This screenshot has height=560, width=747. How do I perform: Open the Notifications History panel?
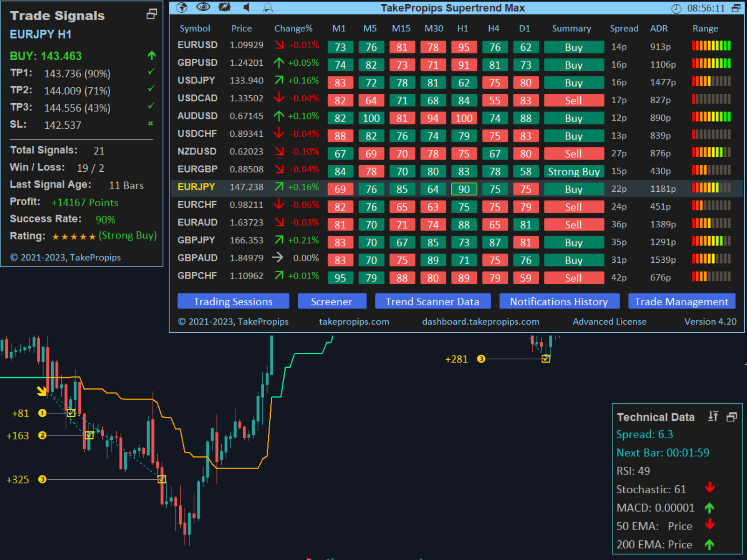[559, 301]
